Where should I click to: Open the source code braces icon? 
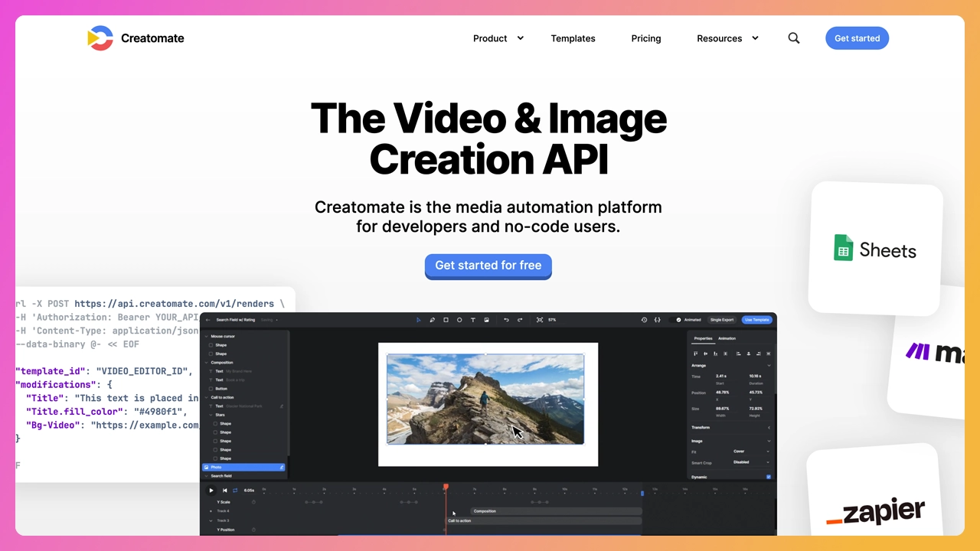click(658, 320)
